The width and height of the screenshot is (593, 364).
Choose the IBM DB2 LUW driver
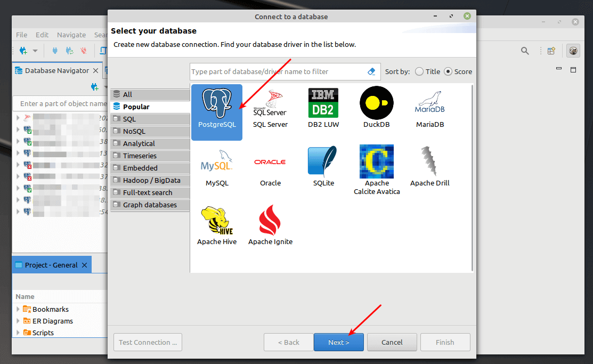coord(323,107)
